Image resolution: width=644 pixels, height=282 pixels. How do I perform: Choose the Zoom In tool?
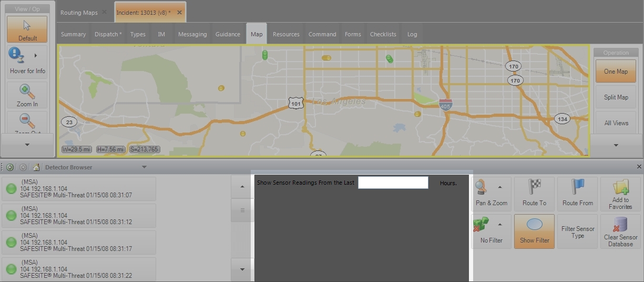(27, 95)
